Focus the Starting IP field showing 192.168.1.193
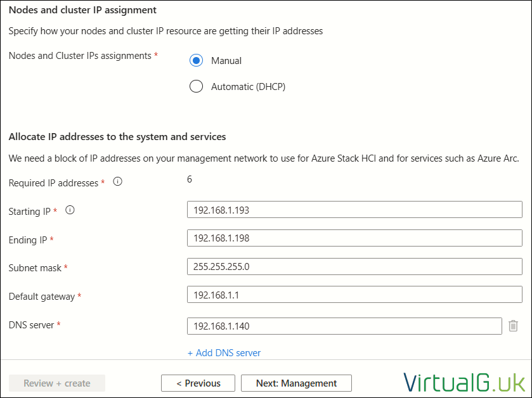 click(354, 210)
